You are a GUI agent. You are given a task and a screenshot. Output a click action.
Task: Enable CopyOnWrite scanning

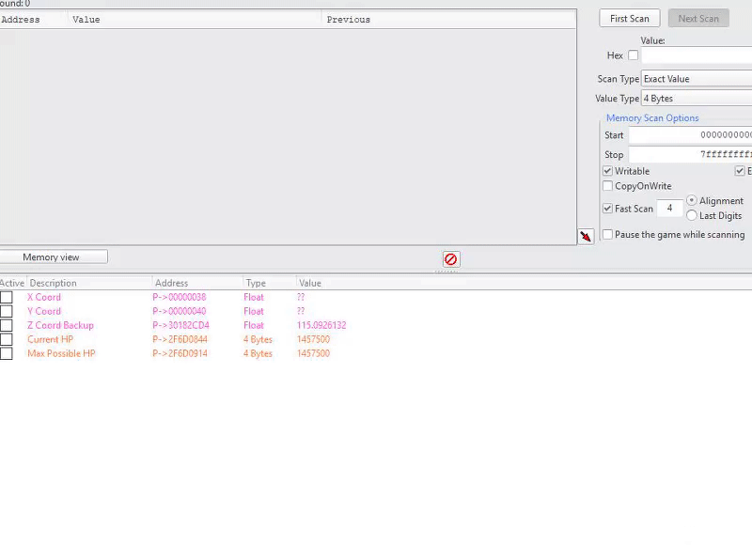coord(609,186)
